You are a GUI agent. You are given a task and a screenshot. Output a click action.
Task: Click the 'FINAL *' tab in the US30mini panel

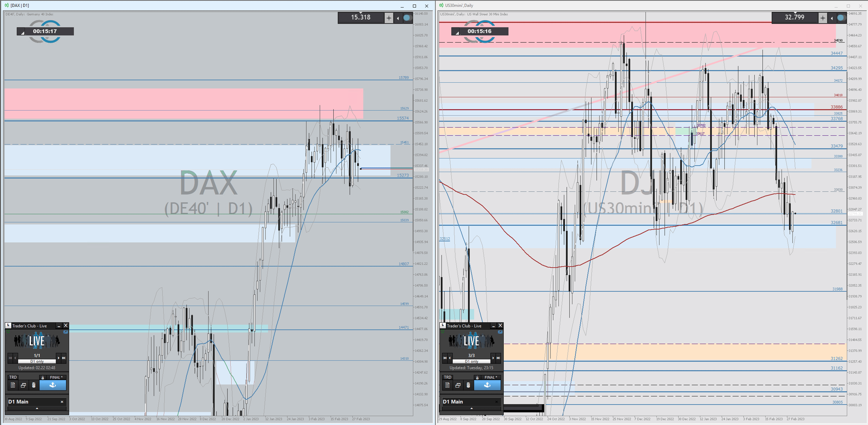pyautogui.click(x=491, y=377)
